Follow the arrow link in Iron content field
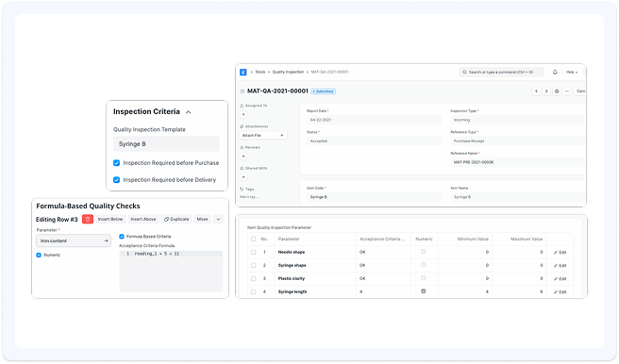Viewport: 619px width, 364px height. coord(106,240)
